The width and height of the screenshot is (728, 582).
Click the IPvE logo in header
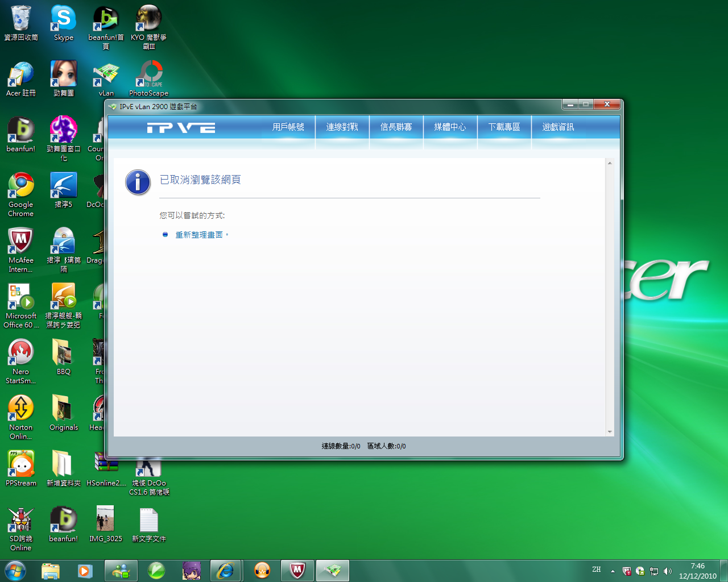coord(181,128)
